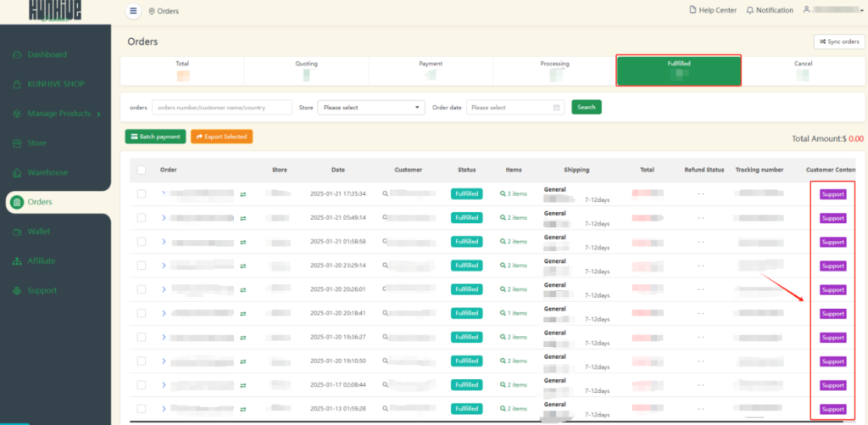This screenshot has width=868, height=425.
Task: Click the Export Selected button
Action: pos(221,137)
